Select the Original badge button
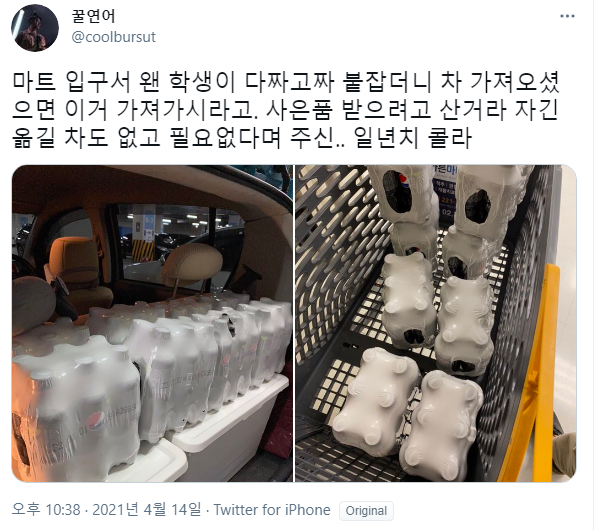This screenshot has width=595, height=530. [366, 511]
